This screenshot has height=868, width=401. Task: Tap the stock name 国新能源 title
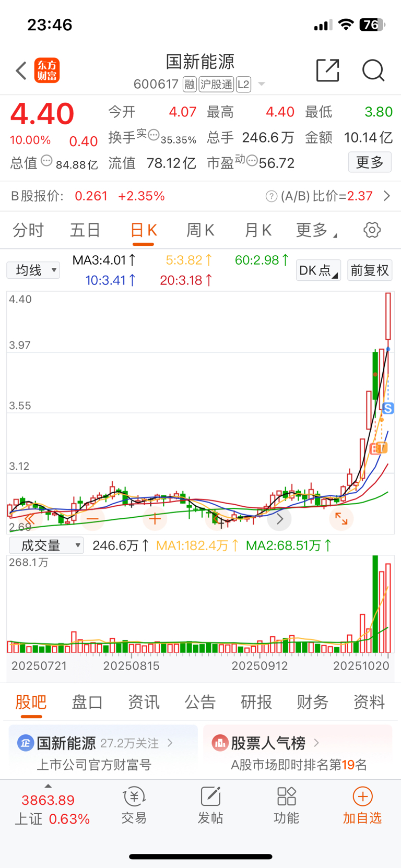[200, 62]
